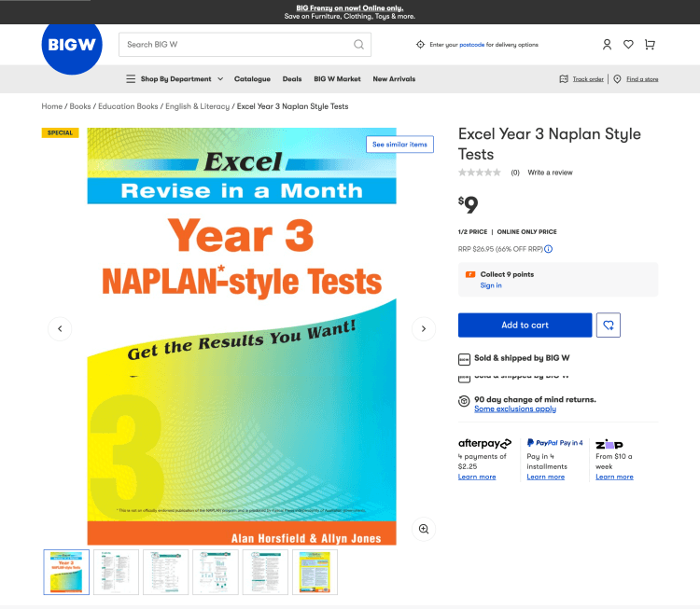
Task: Click the hamburger menu icon
Action: [x=131, y=79]
